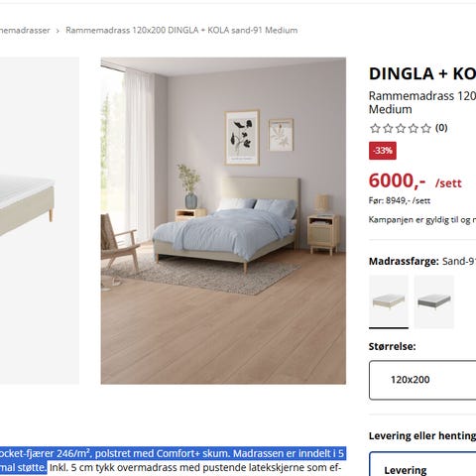476x476 pixels.
Task: Select the Sand-91 mattress color swatch
Action: [389, 301]
